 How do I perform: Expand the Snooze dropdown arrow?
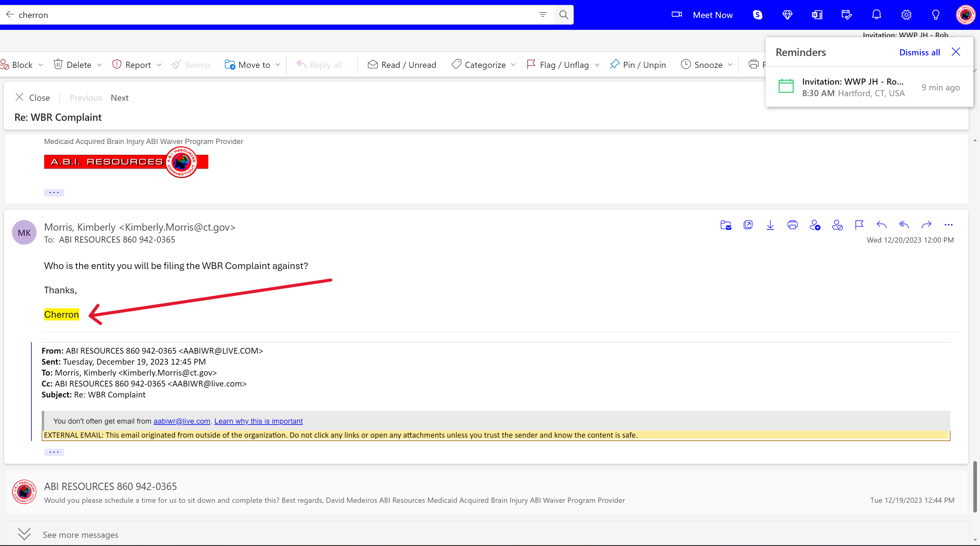click(730, 65)
